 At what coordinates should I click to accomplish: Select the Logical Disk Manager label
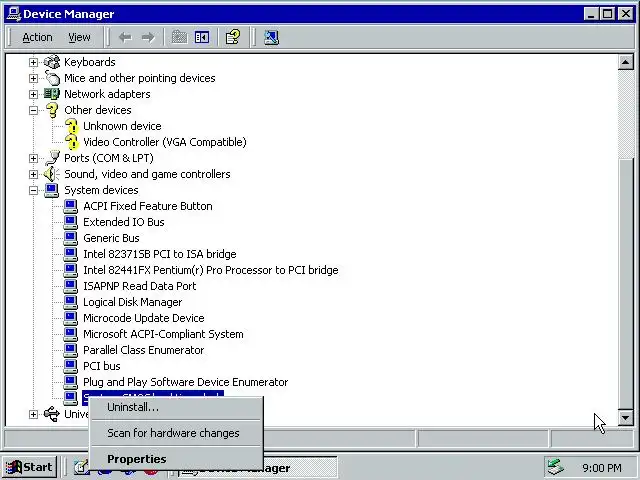(133, 302)
